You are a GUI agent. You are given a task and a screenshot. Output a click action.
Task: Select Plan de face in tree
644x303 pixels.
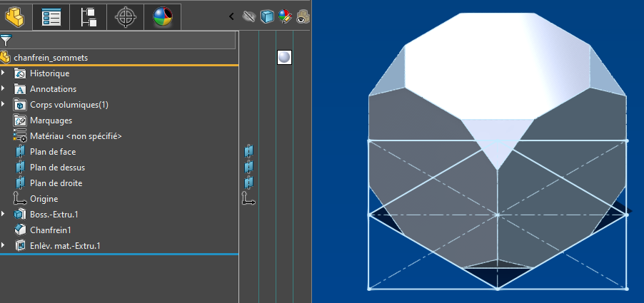click(53, 152)
